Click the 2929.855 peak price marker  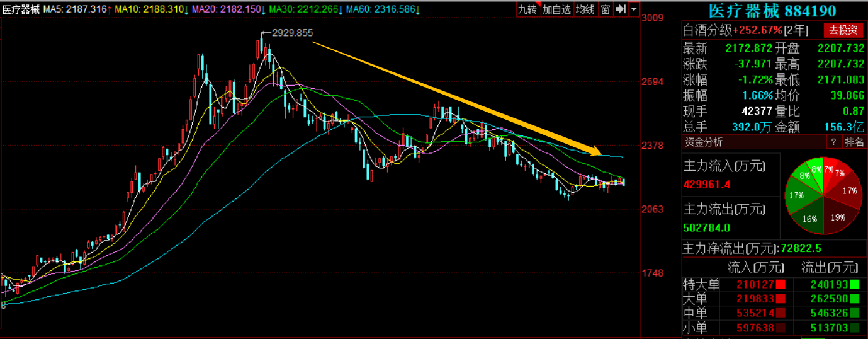(292, 33)
